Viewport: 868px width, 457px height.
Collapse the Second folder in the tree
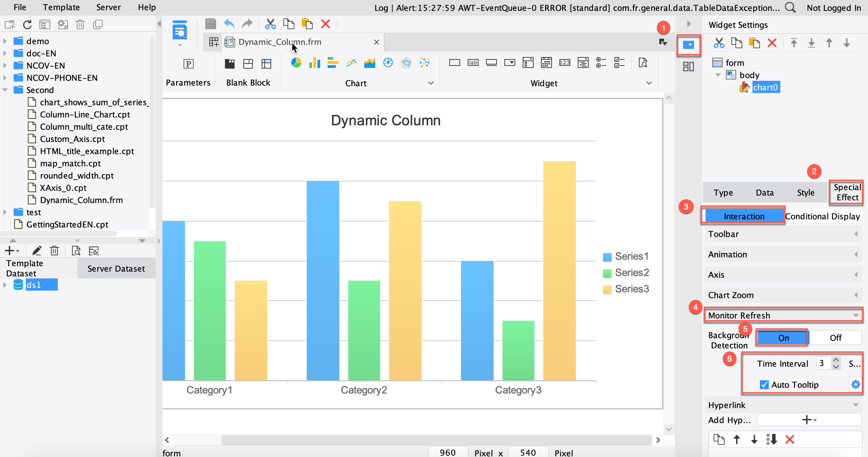pyautogui.click(x=5, y=90)
